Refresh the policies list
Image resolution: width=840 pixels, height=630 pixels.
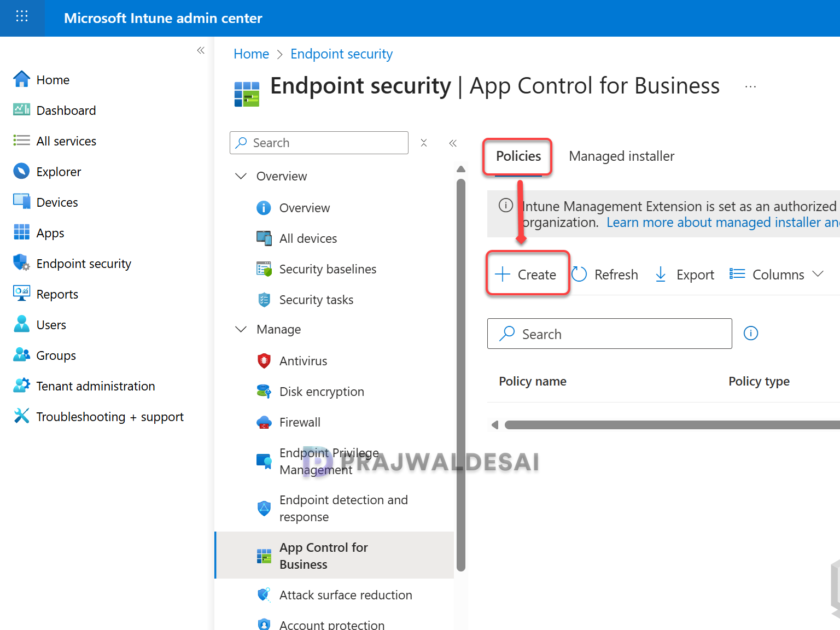[605, 275]
